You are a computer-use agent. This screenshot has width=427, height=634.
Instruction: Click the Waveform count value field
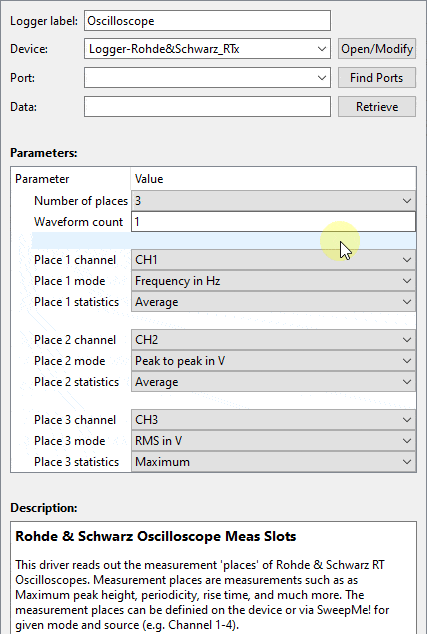[273, 222]
